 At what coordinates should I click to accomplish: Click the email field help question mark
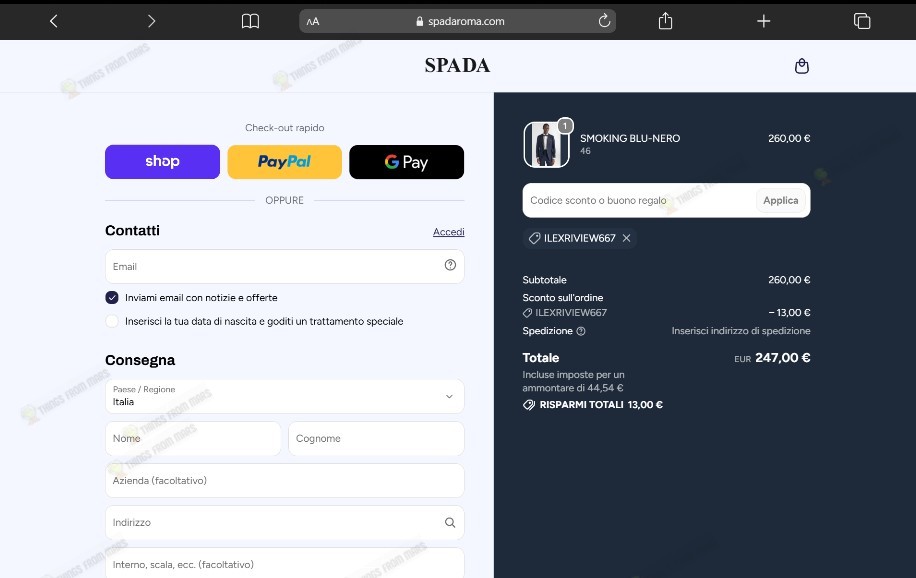pyautogui.click(x=450, y=265)
